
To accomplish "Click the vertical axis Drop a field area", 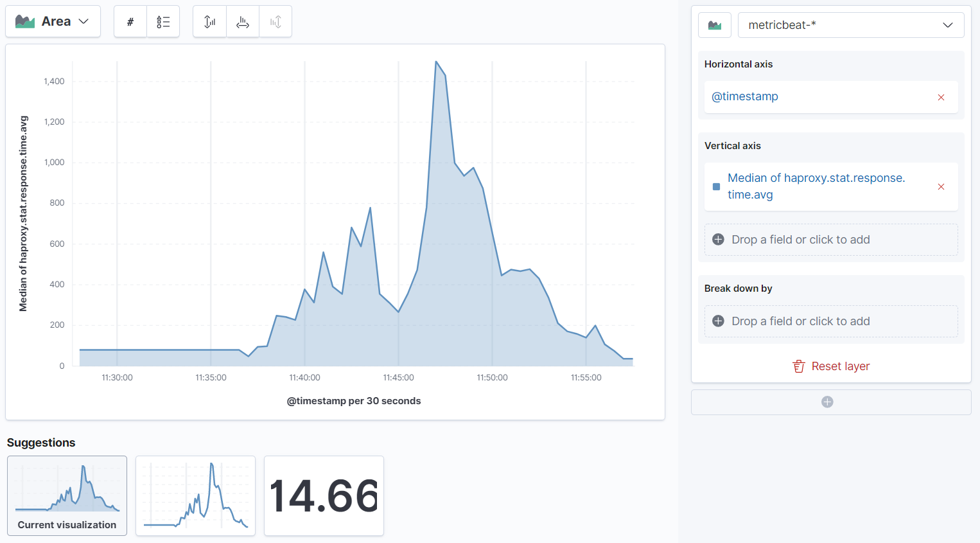I will 831,239.
